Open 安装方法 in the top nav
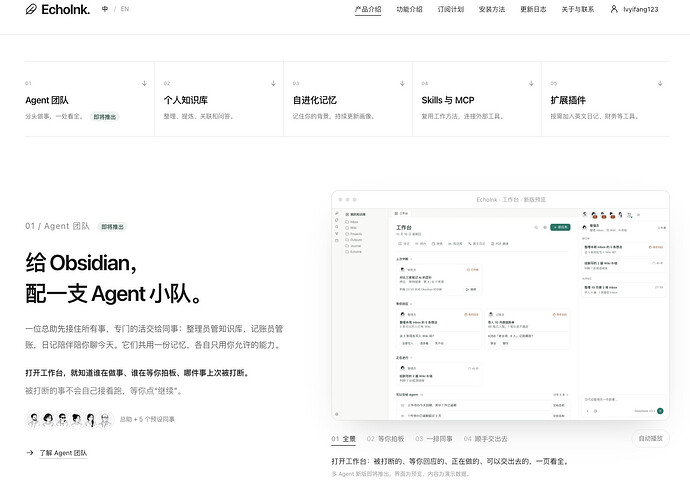The height and width of the screenshot is (491, 690). (x=492, y=9)
